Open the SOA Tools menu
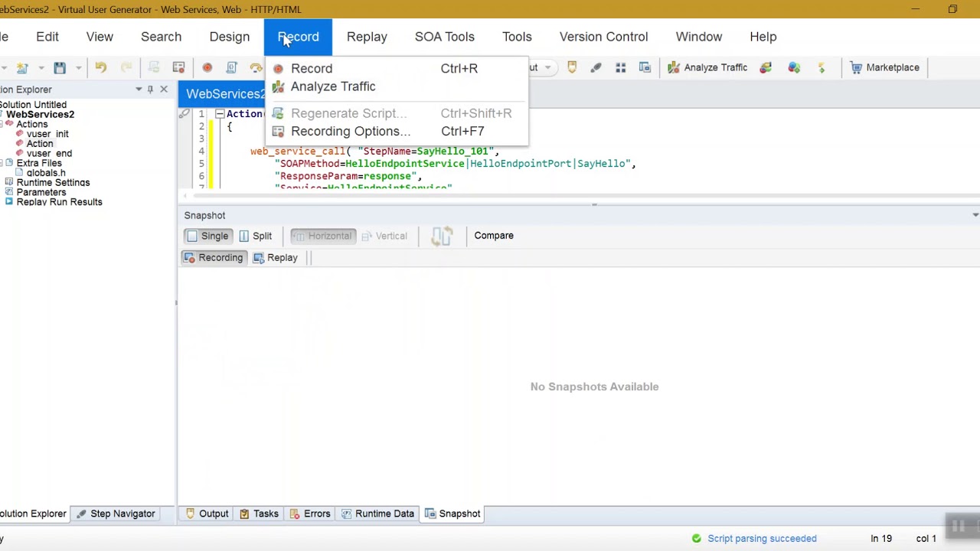Image resolution: width=980 pixels, height=551 pixels. coord(445,37)
